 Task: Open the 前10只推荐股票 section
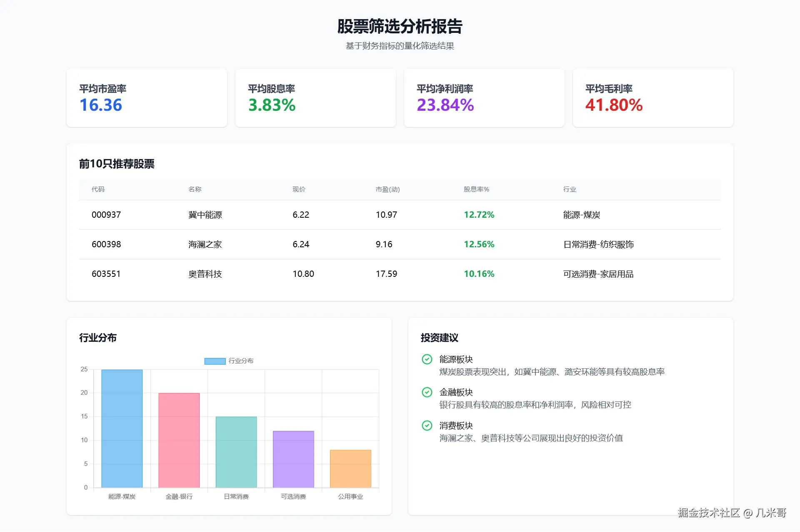coord(117,164)
